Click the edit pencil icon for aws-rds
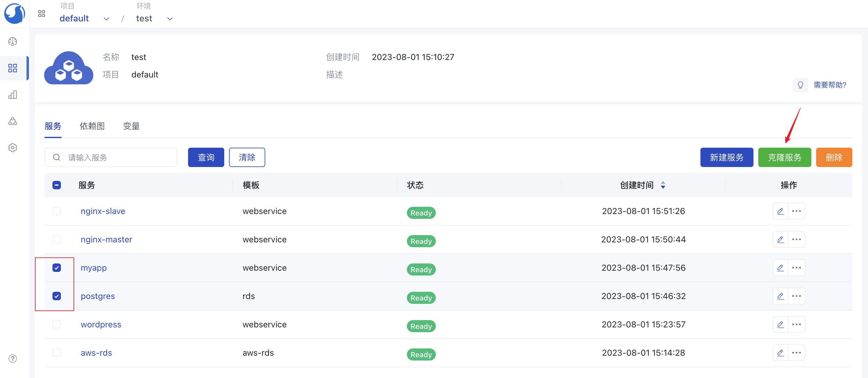The width and height of the screenshot is (868, 378). (780, 353)
